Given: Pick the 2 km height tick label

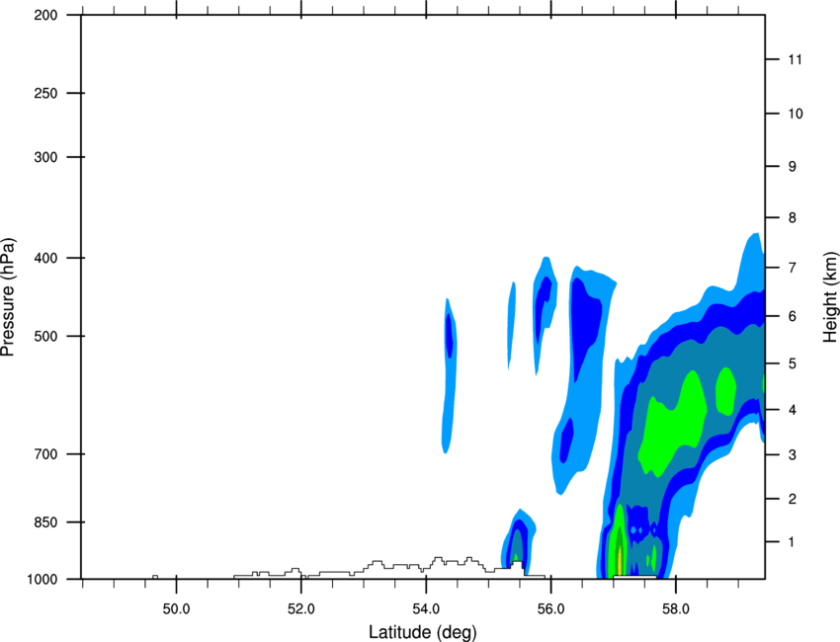Looking at the screenshot, I should (x=793, y=499).
